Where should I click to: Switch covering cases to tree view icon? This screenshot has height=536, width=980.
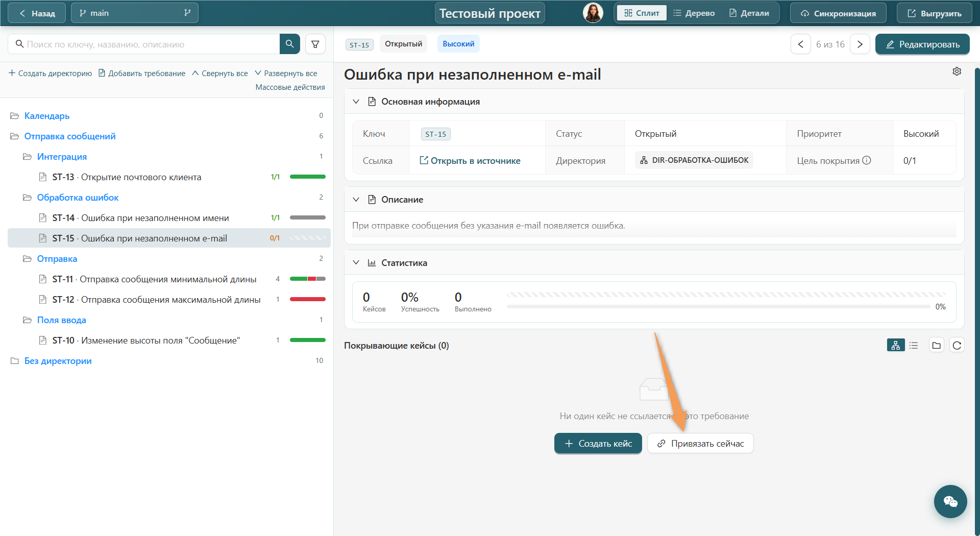(896, 346)
